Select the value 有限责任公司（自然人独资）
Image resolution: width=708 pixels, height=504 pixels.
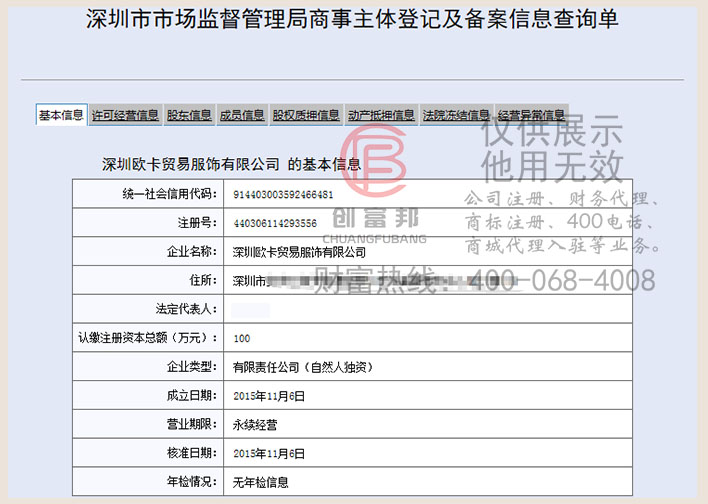click(x=303, y=367)
